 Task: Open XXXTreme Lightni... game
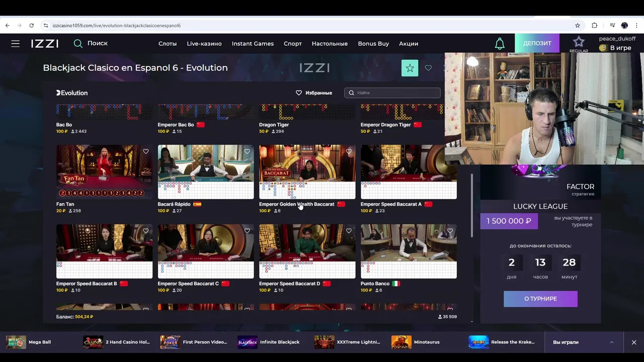click(x=347, y=342)
